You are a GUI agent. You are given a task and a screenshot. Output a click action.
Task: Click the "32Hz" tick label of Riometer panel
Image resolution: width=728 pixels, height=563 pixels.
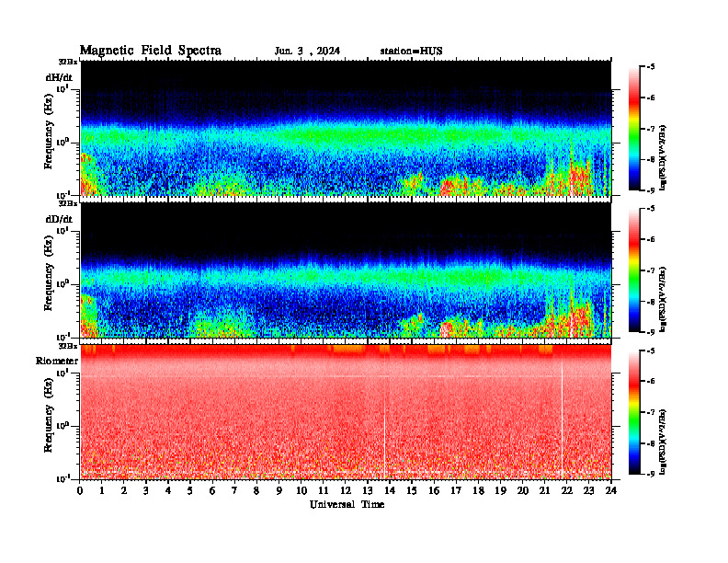coord(68,346)
